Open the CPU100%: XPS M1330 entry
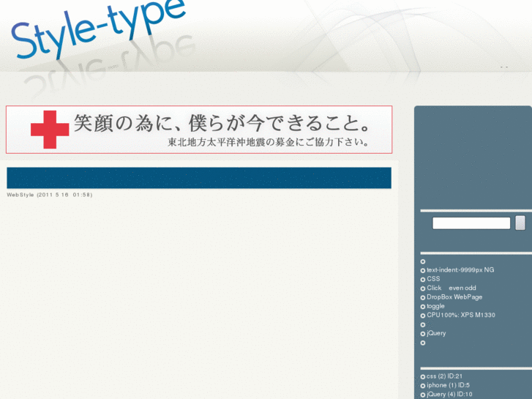 click(461, 315)
